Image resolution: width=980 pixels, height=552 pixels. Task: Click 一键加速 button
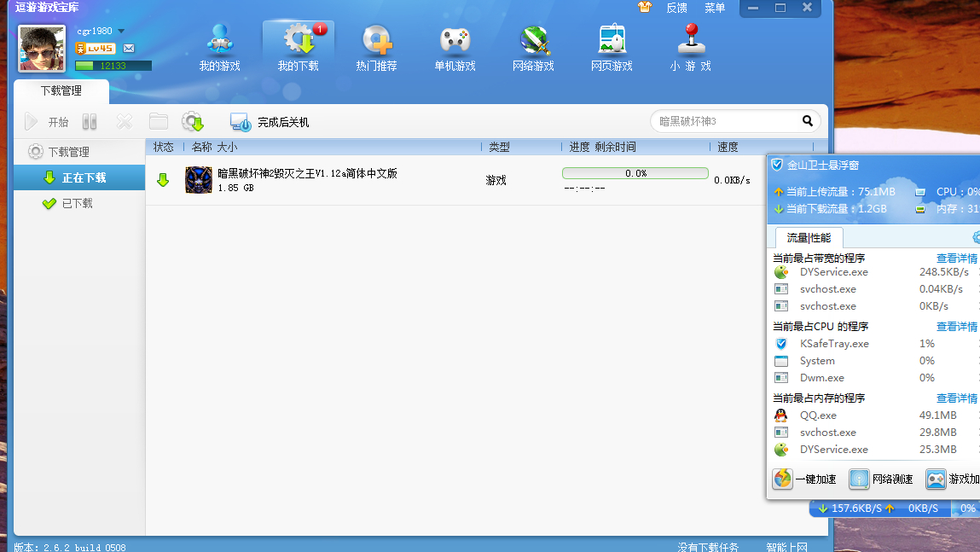click(804, 479)
